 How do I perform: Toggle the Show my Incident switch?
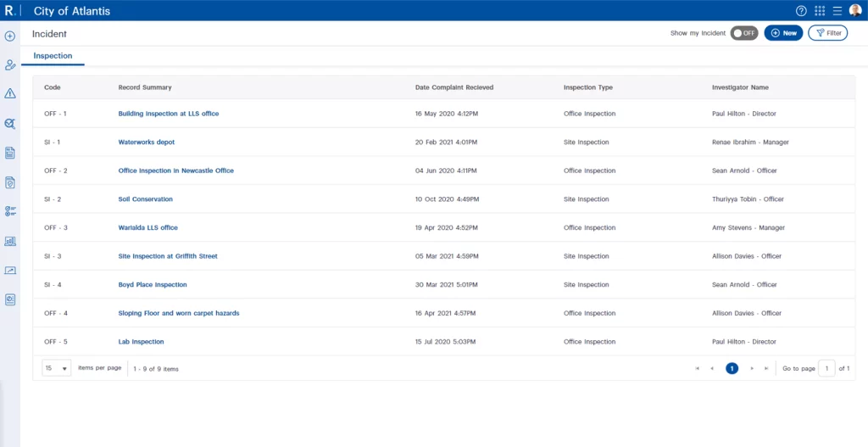point(743,33)
